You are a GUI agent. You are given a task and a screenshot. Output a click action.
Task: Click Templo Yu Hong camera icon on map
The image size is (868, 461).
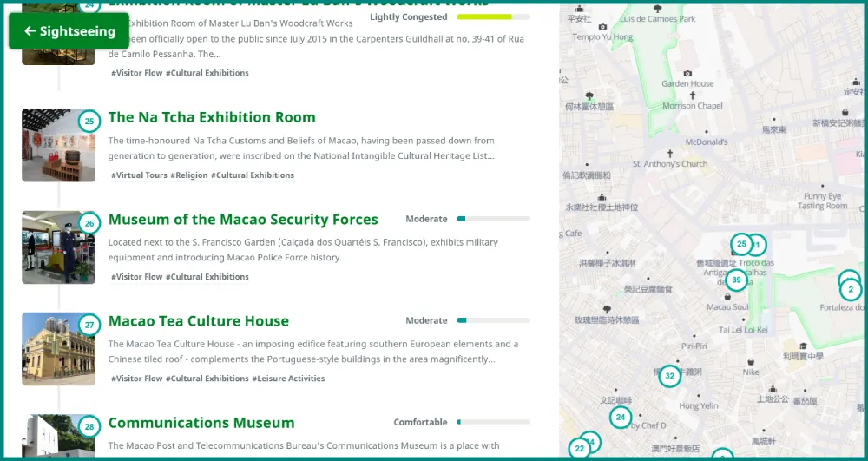pos(603,27)
